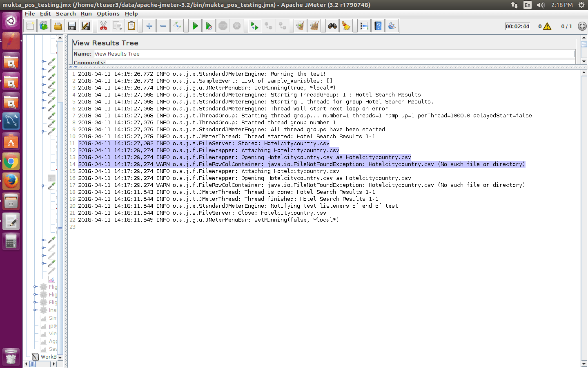Viewport: 588px width, 368px height.
Task: Create a new test plan
Action: tap(30, 25)
